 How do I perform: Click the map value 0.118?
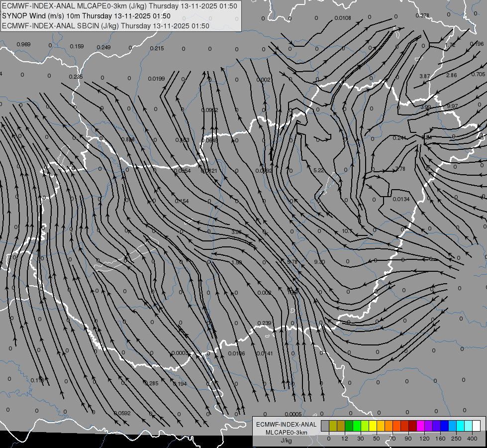coord(38,380)
